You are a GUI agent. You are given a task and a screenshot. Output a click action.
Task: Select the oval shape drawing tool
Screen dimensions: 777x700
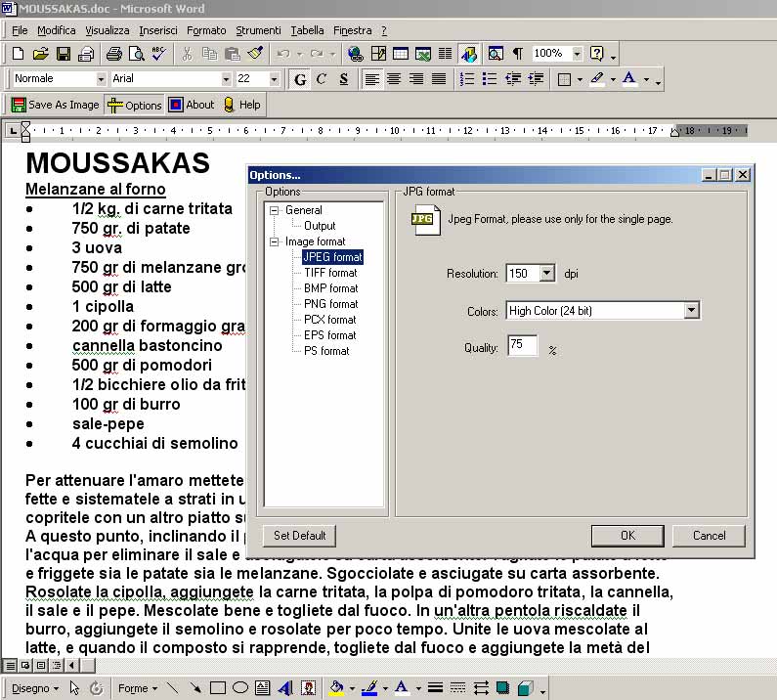(239, 688)
